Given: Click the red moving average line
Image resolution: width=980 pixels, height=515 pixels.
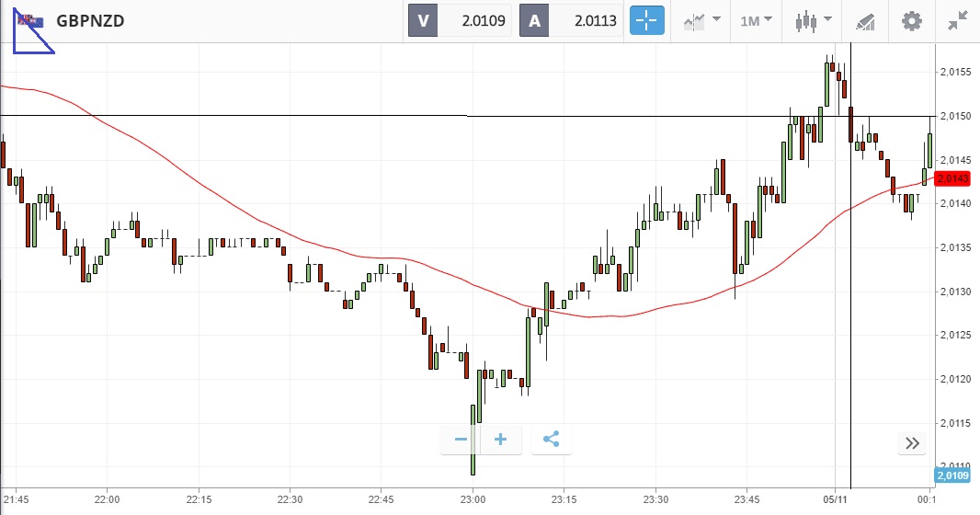Looking at the screenshot, I should click(x=276, y=232).
